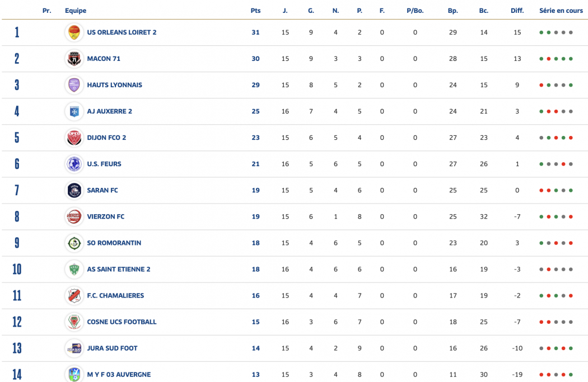
Task: Click the Saran FC dark badge
Action: click(74, 190)
